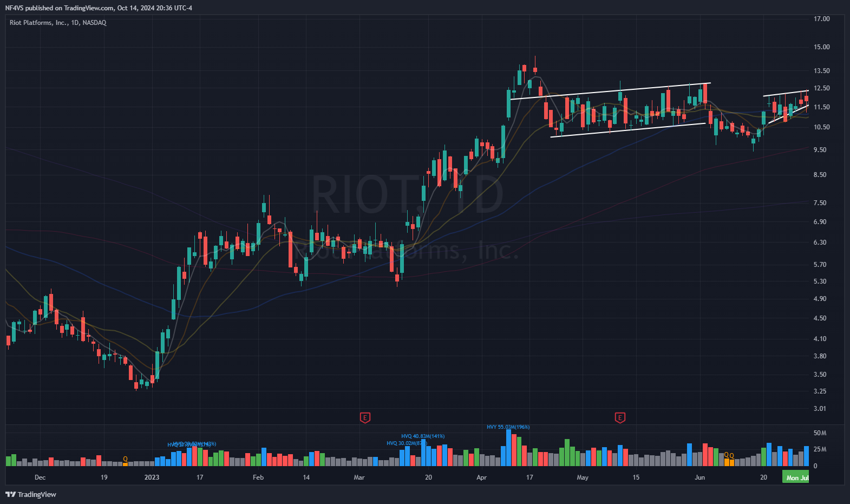Click the 15.00 price axis label
Viewport: 850px width, 504px height.
tap(821, 47)
